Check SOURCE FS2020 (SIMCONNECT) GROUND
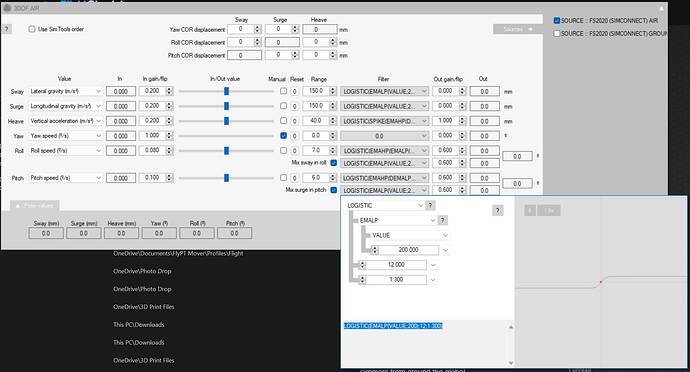The image size is (690, 372). [557, 33]
